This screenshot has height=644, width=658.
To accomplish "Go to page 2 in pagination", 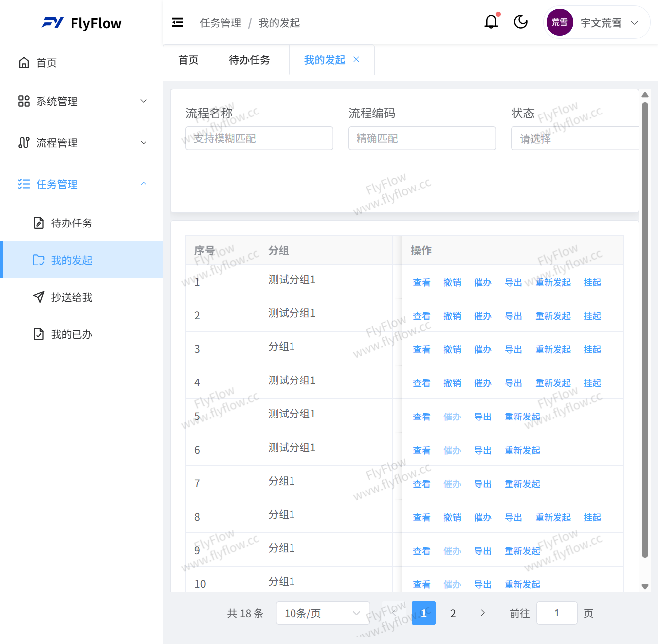I will click(453, 613).
